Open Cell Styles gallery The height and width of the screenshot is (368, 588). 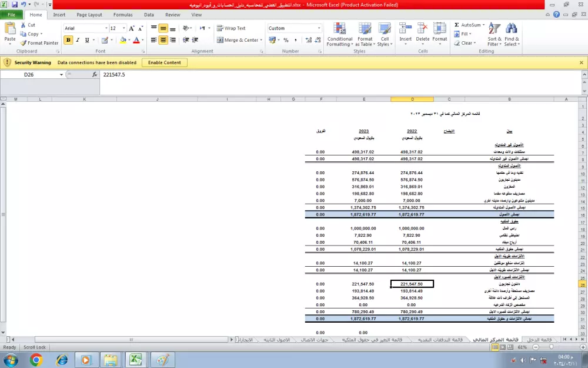click(385, 34)
